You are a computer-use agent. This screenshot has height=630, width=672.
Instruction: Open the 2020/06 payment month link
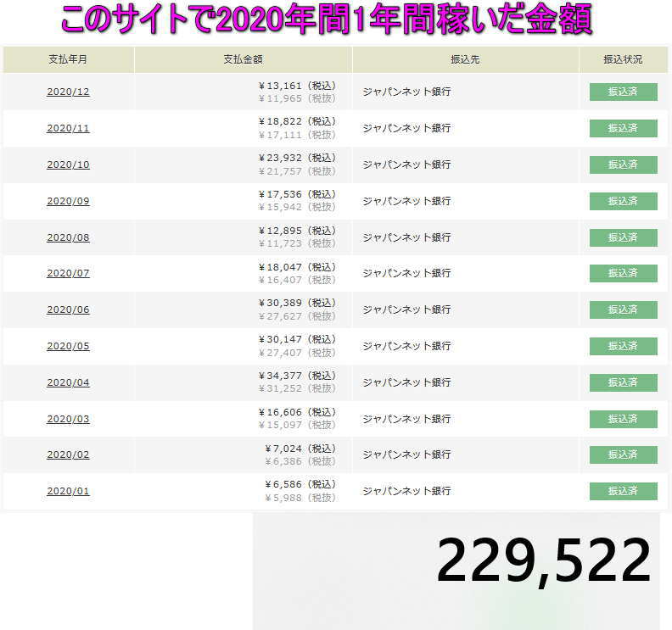coord(68,309)
